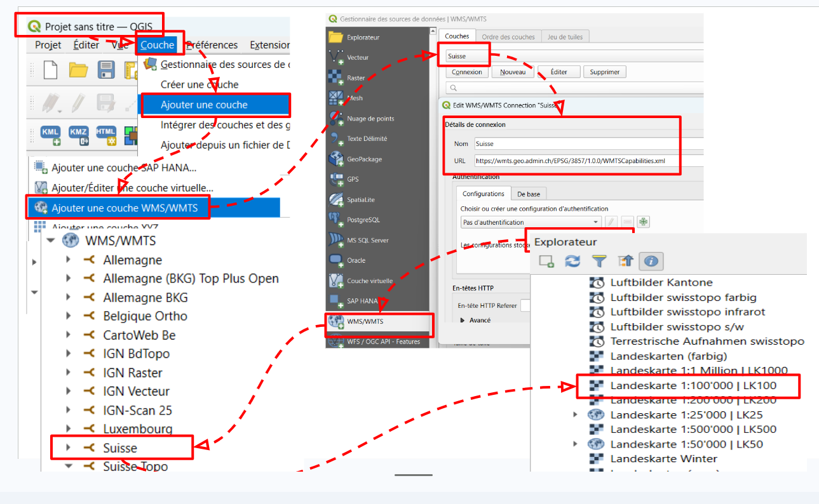Open a project with the yellow folder icon
This screenshot has width=819, height=504.
click(78, 69)
